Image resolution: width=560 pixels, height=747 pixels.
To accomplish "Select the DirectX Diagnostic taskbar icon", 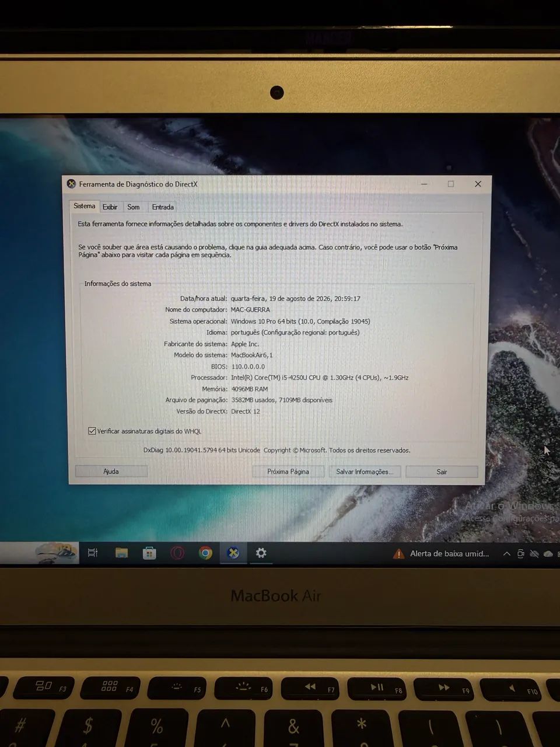I will [x=233, y=553].
